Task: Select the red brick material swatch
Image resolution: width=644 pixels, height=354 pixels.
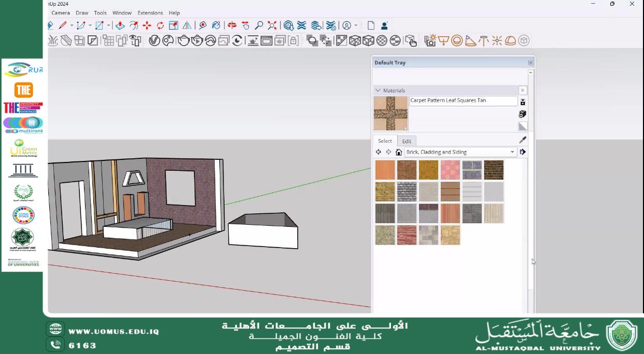Action: click(407, 169)
